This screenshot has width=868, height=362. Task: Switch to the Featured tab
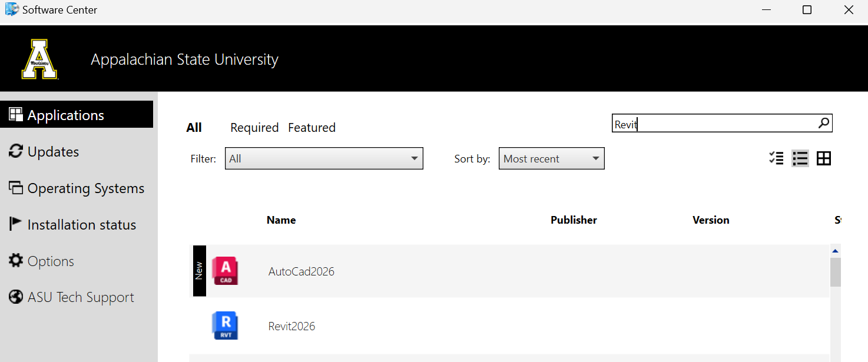tap(312, 128)
